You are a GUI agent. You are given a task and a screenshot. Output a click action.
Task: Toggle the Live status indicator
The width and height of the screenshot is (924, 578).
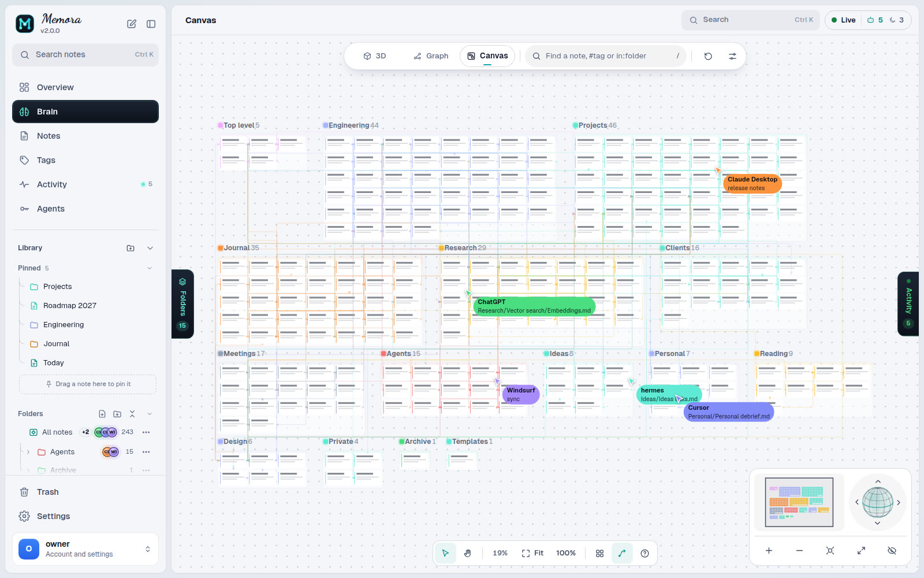[x=844, y=20]
